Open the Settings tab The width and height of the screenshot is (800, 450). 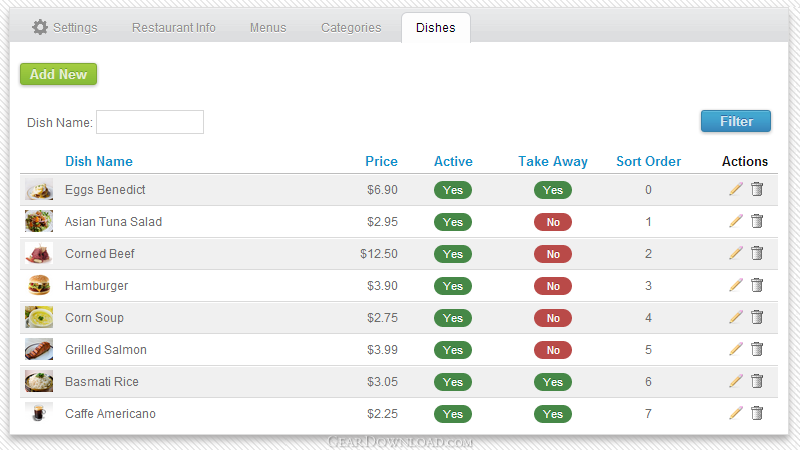pos(65,28)
